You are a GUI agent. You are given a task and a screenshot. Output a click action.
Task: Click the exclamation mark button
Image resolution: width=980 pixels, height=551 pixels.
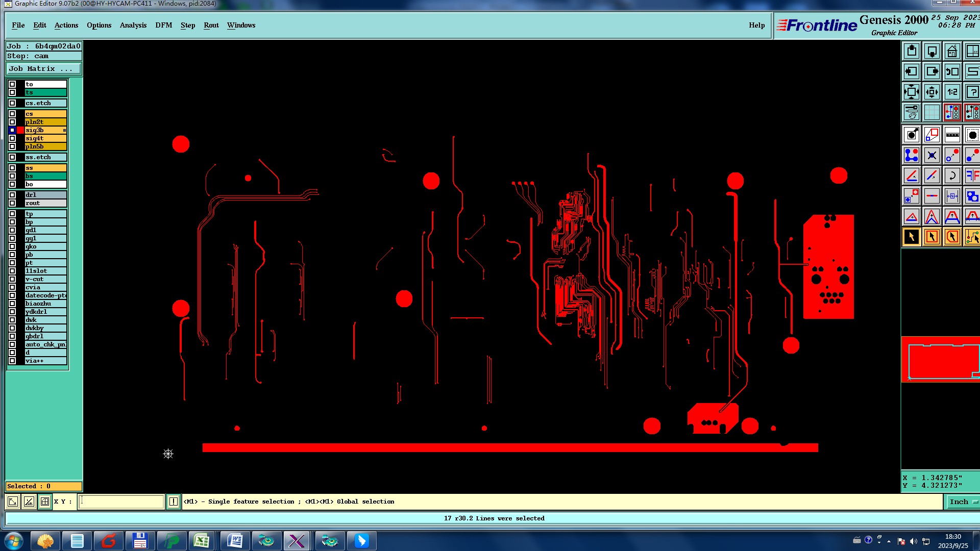coord(174,502)
